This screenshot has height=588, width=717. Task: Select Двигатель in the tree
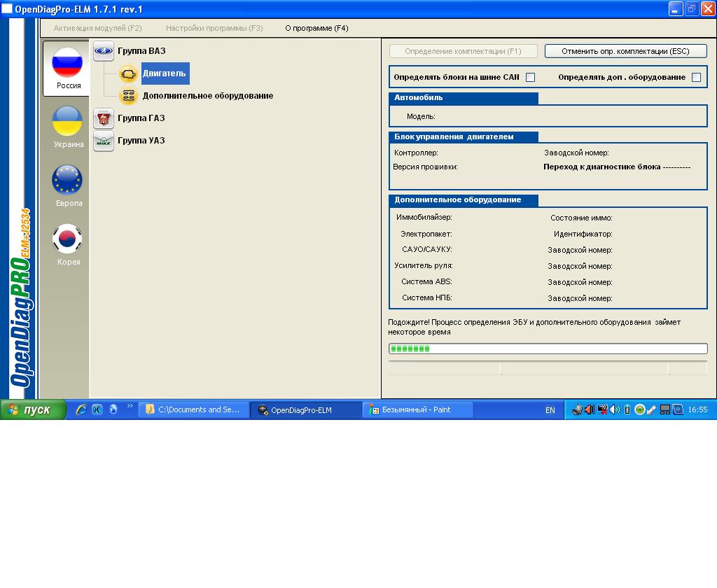(165, 73)
